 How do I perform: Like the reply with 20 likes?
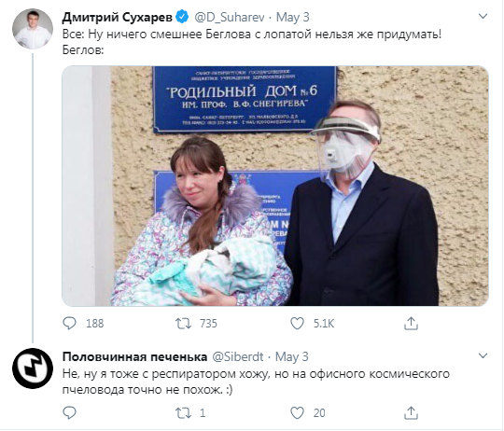tap(297, 412)
